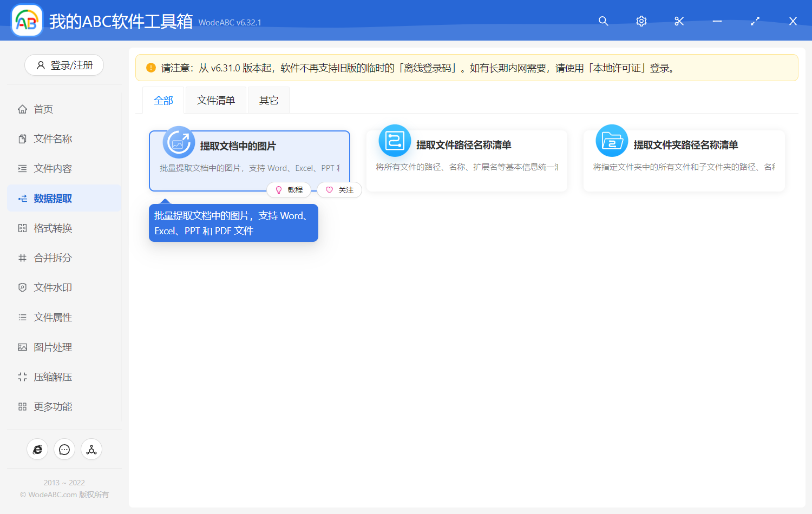Open the Internet Explorer website icon at bottom
This screenshot has width=812, height=514.
click(x=37, y=449)
